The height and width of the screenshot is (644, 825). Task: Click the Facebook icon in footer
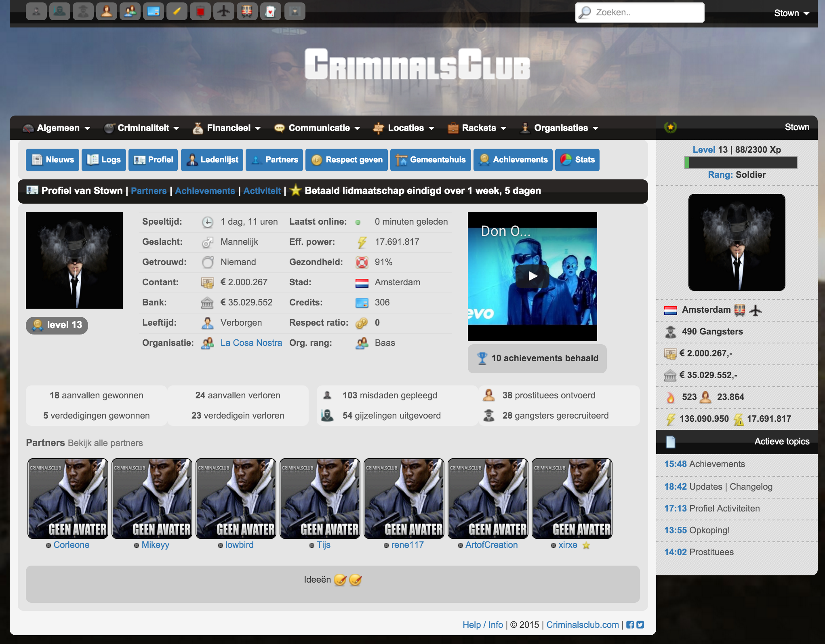(630, 625)
